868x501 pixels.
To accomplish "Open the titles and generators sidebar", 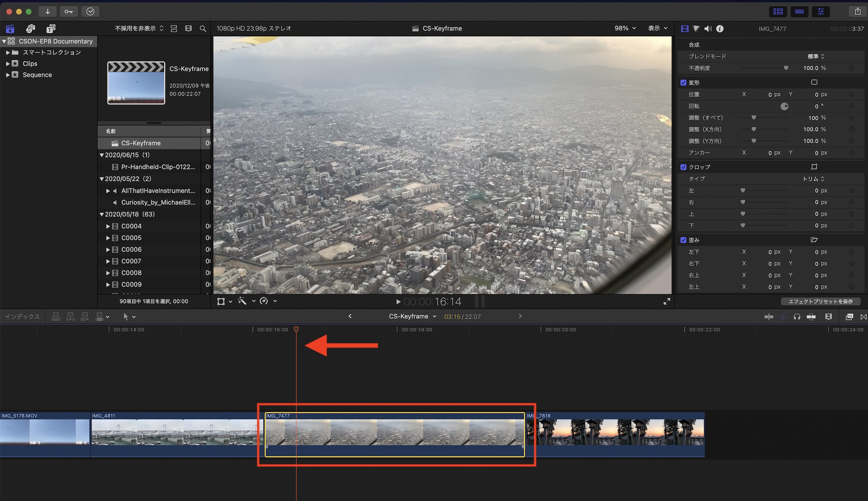I will pyautogui.click(x=51, y=29).
